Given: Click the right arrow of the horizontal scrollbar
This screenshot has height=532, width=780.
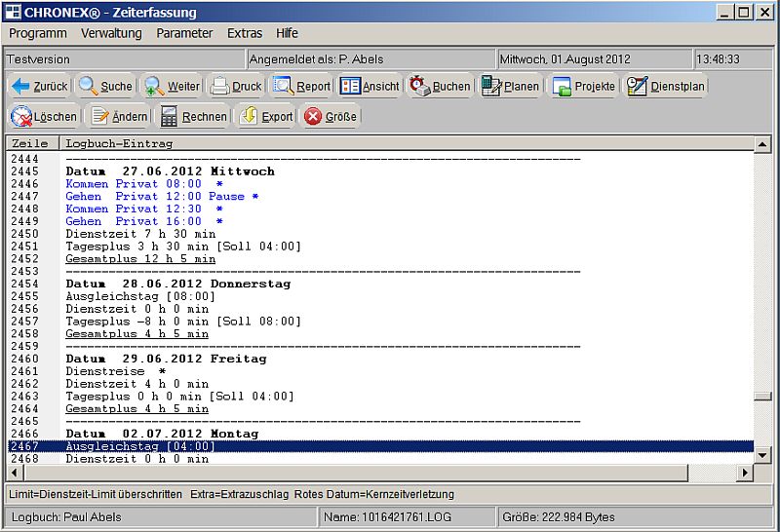Looking at the screenshot, I should point(744,473).
